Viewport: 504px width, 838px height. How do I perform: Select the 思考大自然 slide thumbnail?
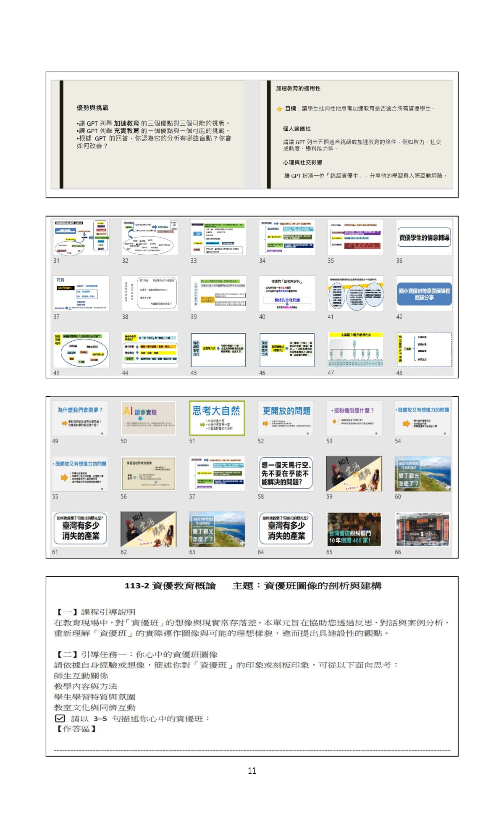click(217, 418)
